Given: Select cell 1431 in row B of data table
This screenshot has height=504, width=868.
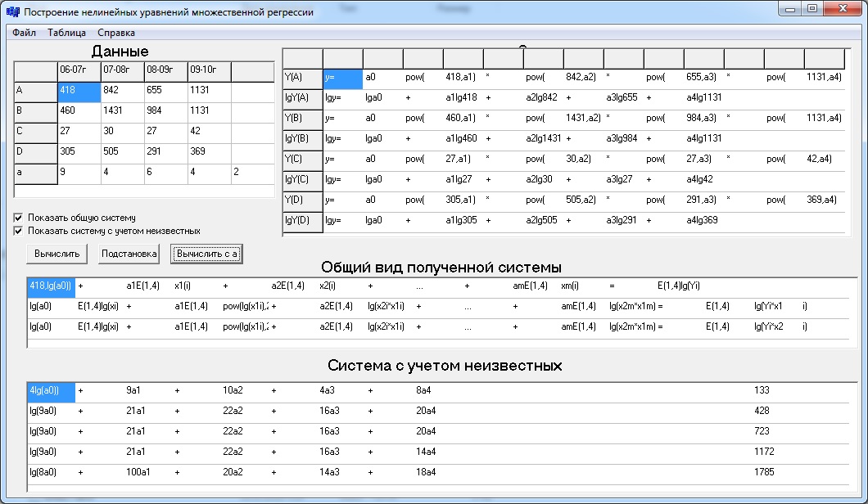Looking at the screenshot, I should coord(122,113).
